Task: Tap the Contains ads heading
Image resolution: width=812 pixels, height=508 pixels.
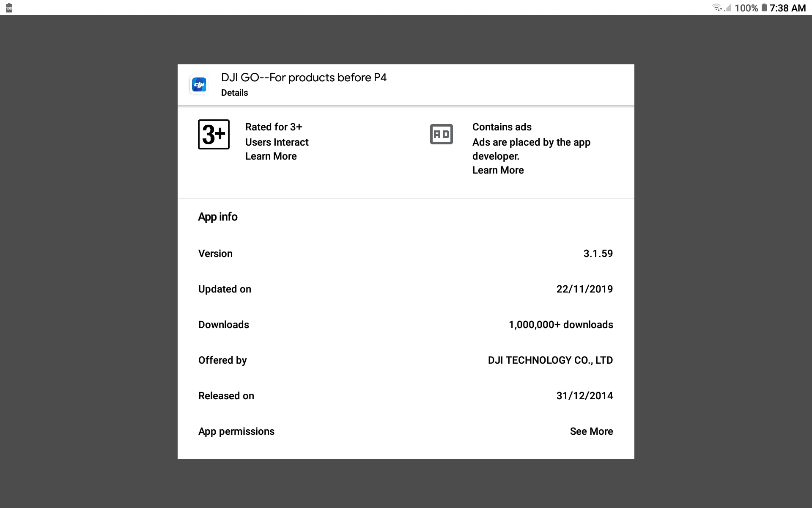Action: (x=502, y=127)
